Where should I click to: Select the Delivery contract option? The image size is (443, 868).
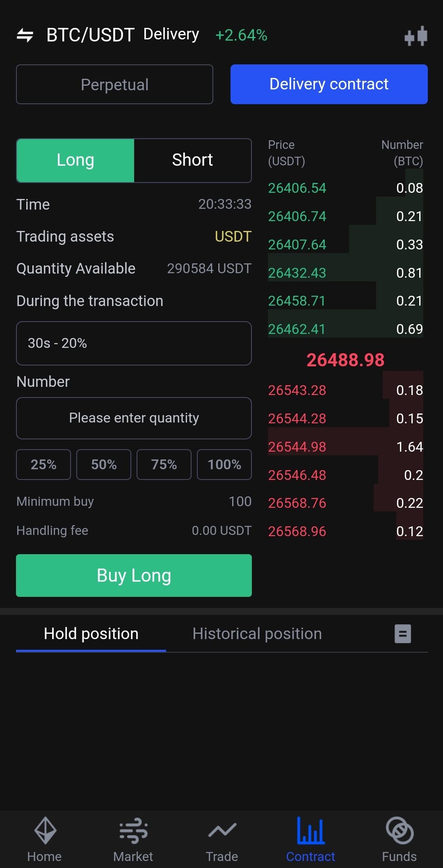(x=329, y=85)
